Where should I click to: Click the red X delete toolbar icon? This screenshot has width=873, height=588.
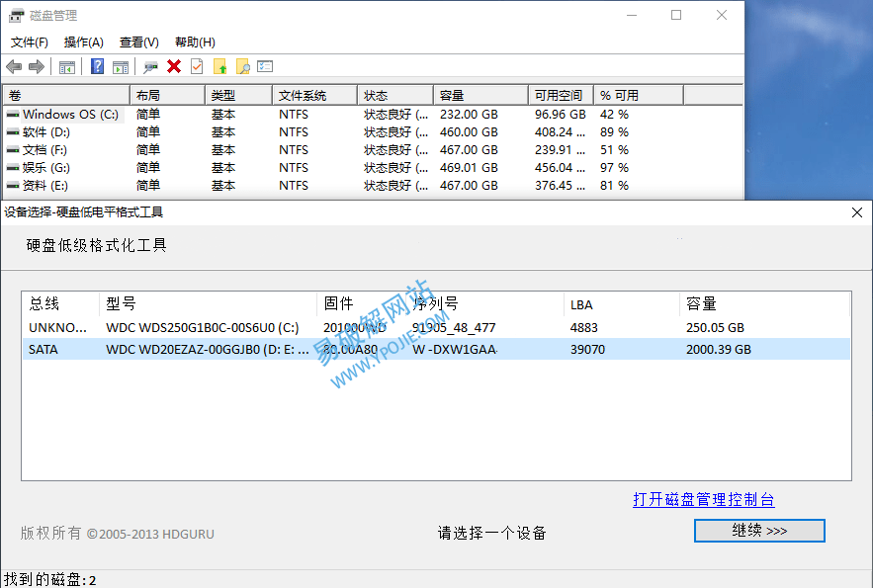[x=174, y=66]
